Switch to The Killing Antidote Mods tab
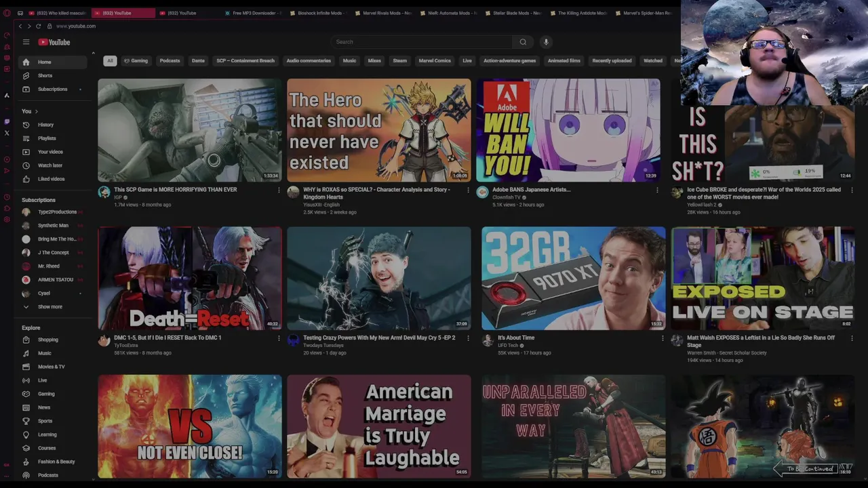Viewport: 868px width, 488px height. (579, 13)
